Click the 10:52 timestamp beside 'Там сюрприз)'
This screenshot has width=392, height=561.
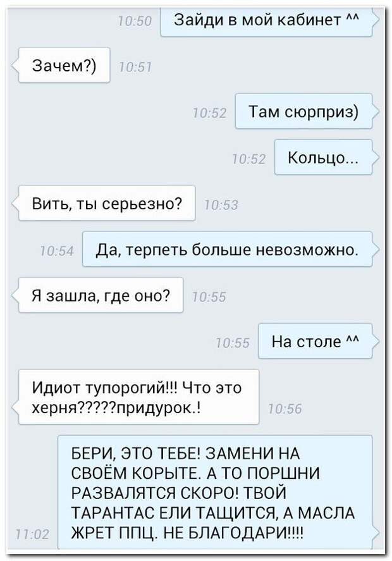(x=210, y=113)
